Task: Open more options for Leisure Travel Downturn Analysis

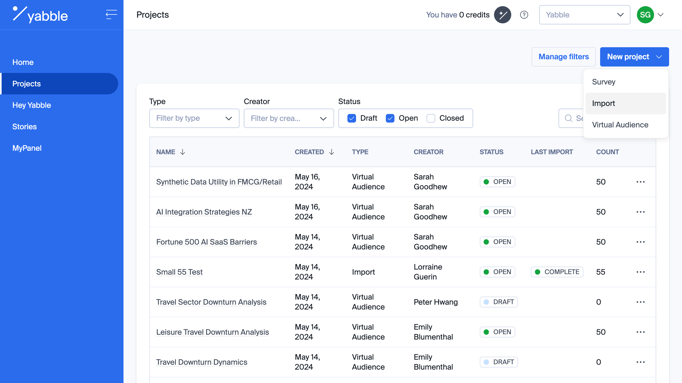Action: 640,332
